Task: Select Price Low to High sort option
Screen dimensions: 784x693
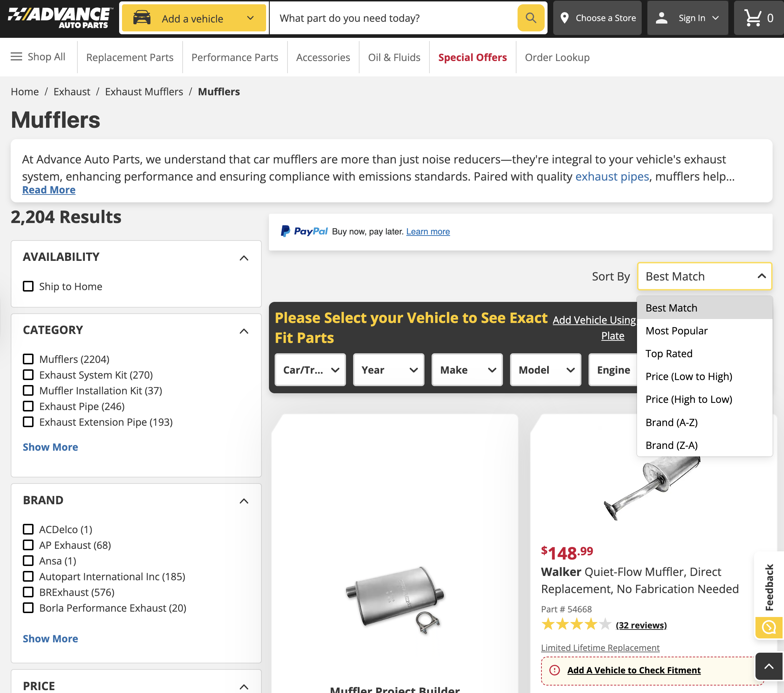Action: point(689,376)
